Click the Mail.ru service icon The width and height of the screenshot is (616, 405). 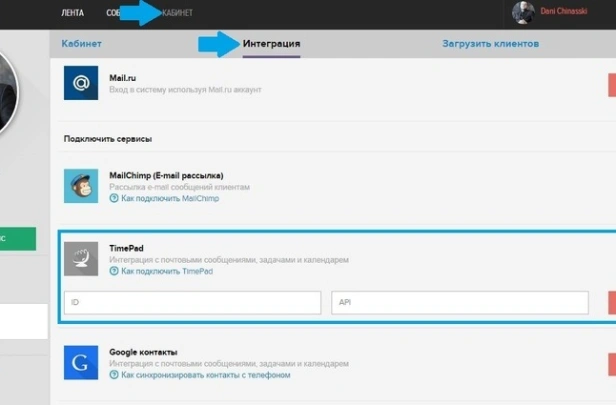point(81,83)
